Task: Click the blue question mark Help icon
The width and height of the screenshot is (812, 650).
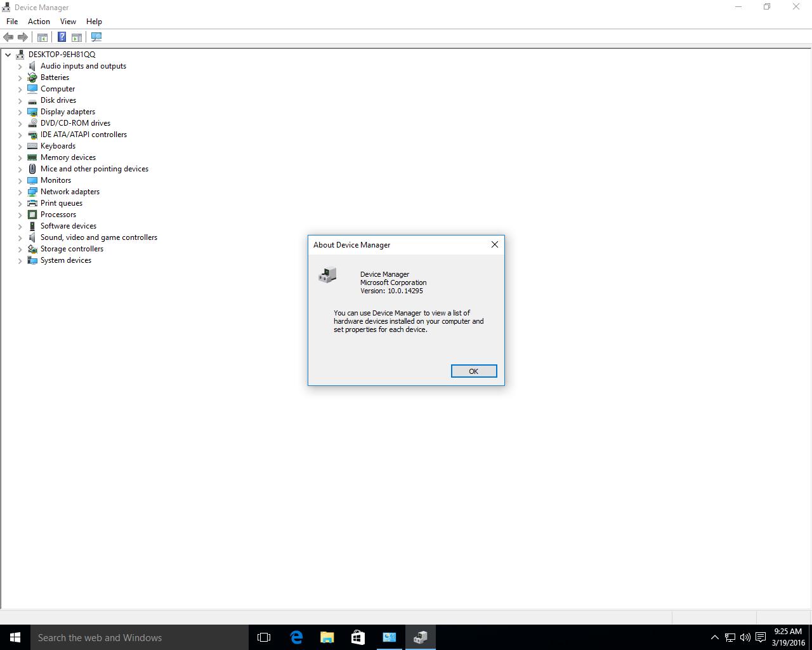Action: click(62, 37)
